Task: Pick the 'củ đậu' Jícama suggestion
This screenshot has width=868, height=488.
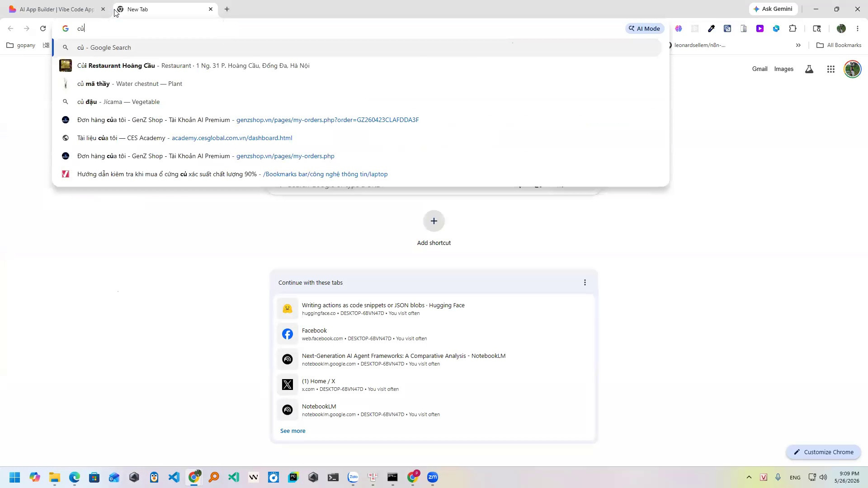Action: click(357, 102)
